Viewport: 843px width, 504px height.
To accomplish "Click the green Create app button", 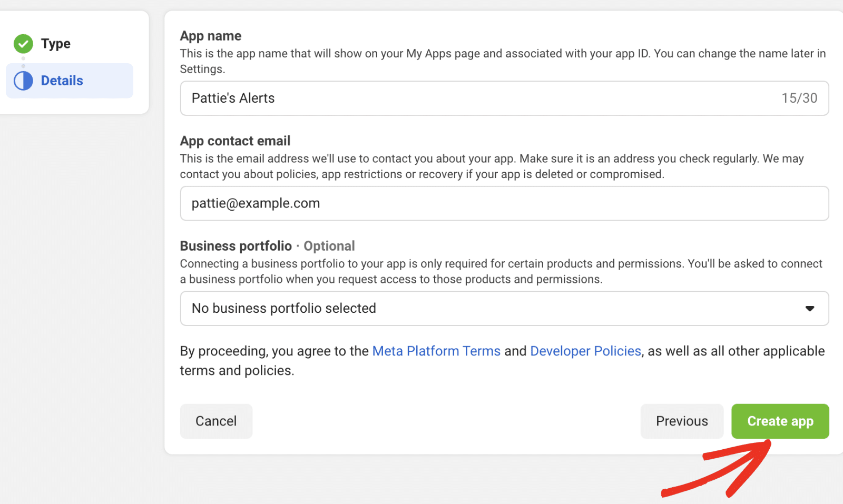I will tap(780, 421).
